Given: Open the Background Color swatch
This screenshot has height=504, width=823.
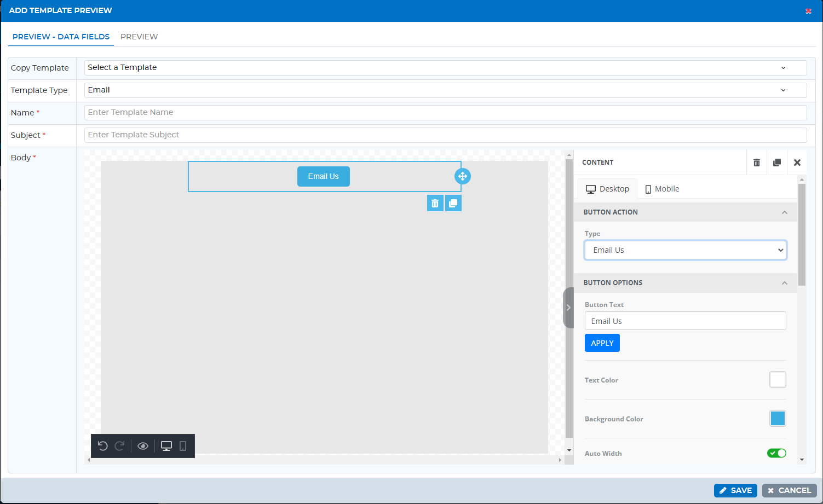Looking at the screenshot, I should pyautogui.click(x=778, y=419).
